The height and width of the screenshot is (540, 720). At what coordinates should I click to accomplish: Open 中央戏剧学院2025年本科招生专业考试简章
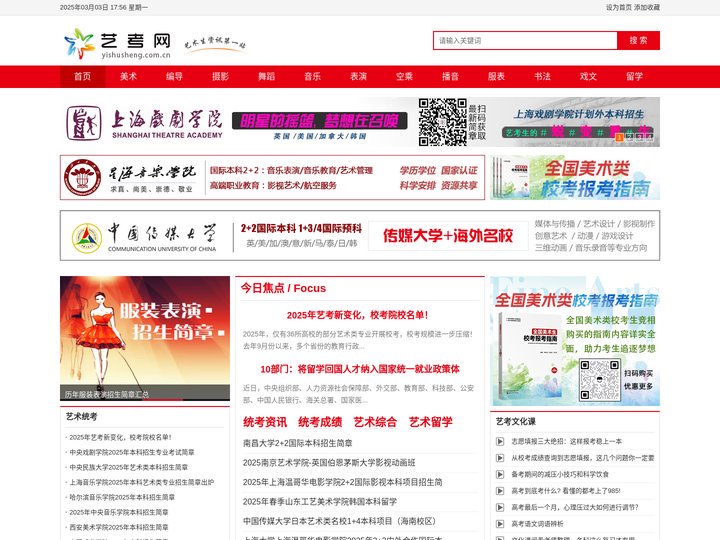click(132, 452)
